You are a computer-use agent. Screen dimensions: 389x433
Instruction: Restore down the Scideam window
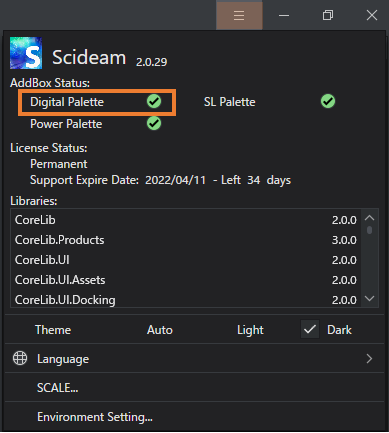coord(328,15)
